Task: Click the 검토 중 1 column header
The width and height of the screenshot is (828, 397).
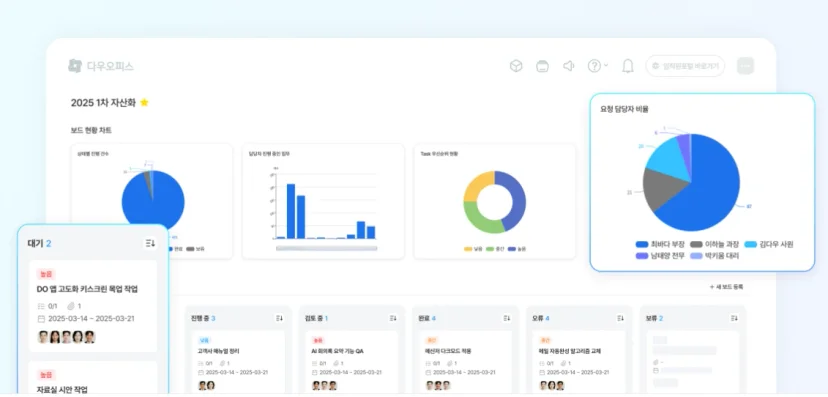Action: 316,318
